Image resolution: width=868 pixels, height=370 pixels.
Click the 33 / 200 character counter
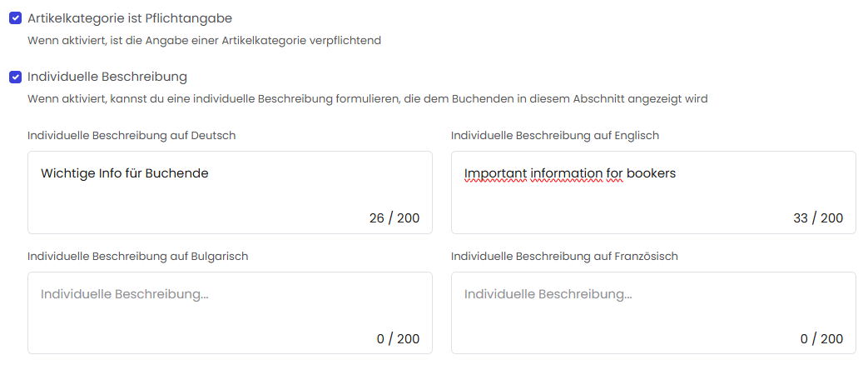[x=818, y=218]
